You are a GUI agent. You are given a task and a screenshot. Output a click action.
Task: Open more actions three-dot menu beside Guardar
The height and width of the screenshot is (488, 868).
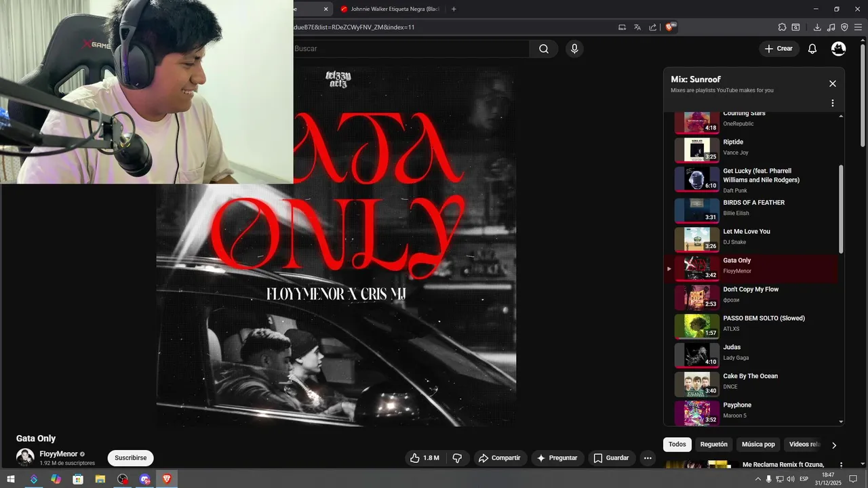coord(648,458)
